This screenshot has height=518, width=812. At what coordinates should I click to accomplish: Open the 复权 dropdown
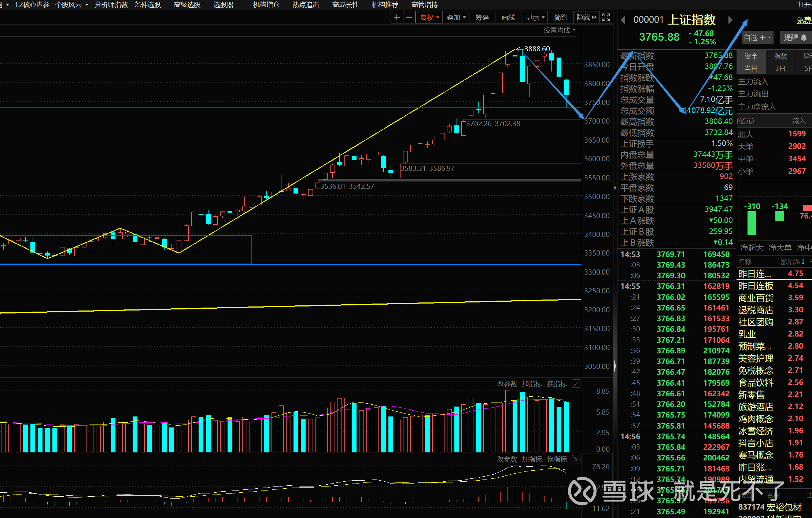(429, 17)
